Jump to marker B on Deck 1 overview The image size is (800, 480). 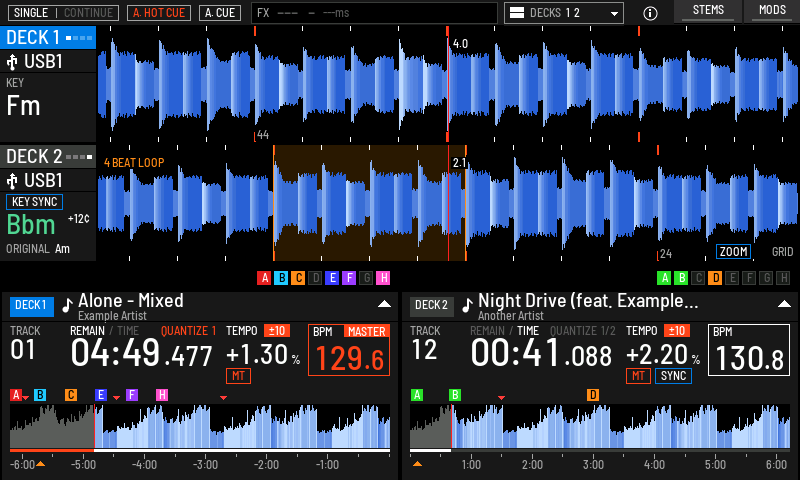pyautogui.click(x=40, y=395)
